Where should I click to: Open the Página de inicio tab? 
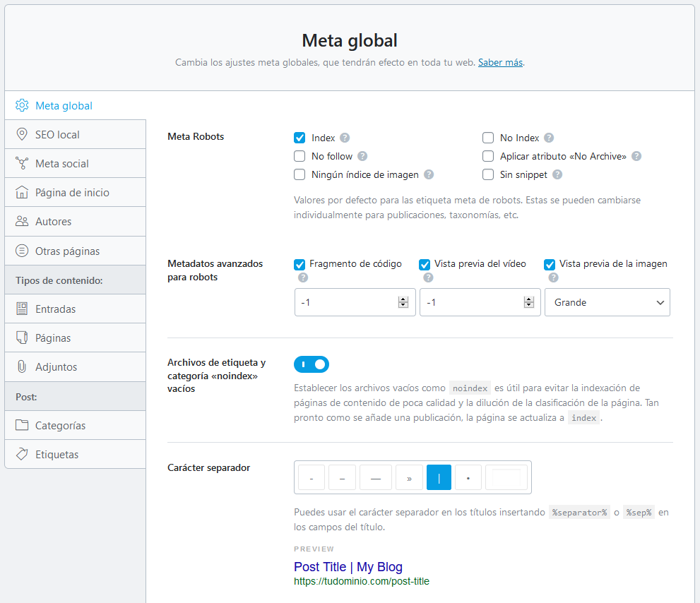[x=75, y=192]
